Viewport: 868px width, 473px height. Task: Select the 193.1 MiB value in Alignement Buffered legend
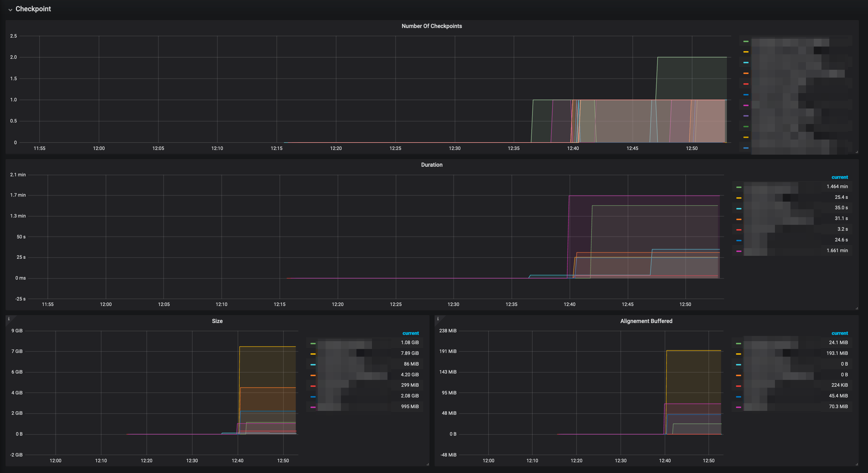(837, 353)
